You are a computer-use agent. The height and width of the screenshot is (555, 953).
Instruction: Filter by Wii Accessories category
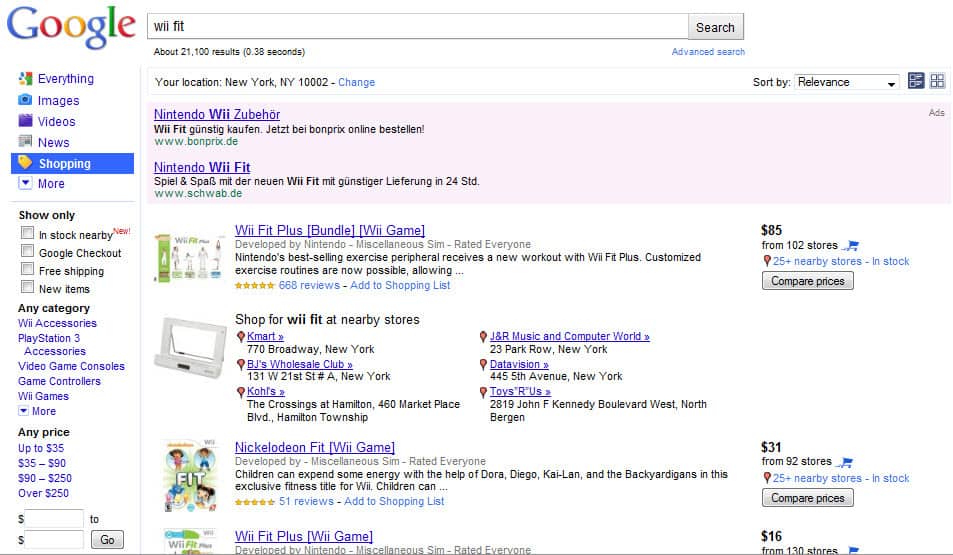pyautogui.click(x=57, y=323)
